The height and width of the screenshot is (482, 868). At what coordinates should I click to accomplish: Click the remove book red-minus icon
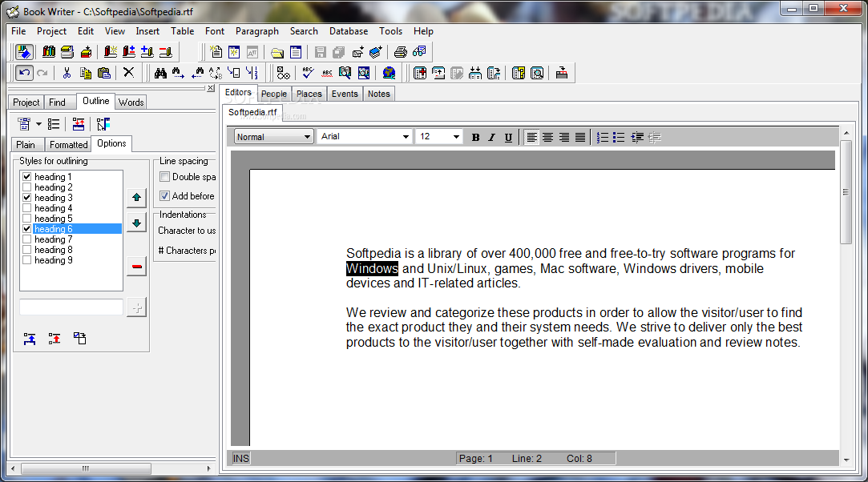coord(166,53)
